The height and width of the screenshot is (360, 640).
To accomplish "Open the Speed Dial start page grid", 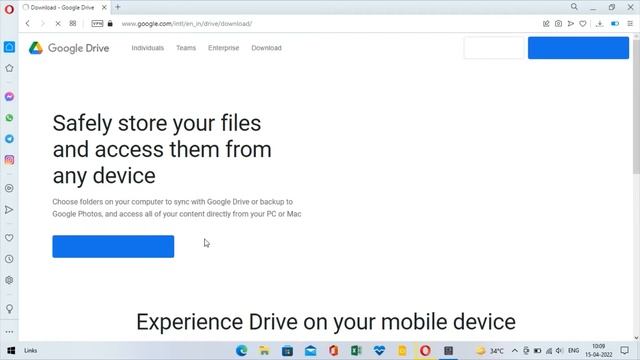I will (73, 24).
